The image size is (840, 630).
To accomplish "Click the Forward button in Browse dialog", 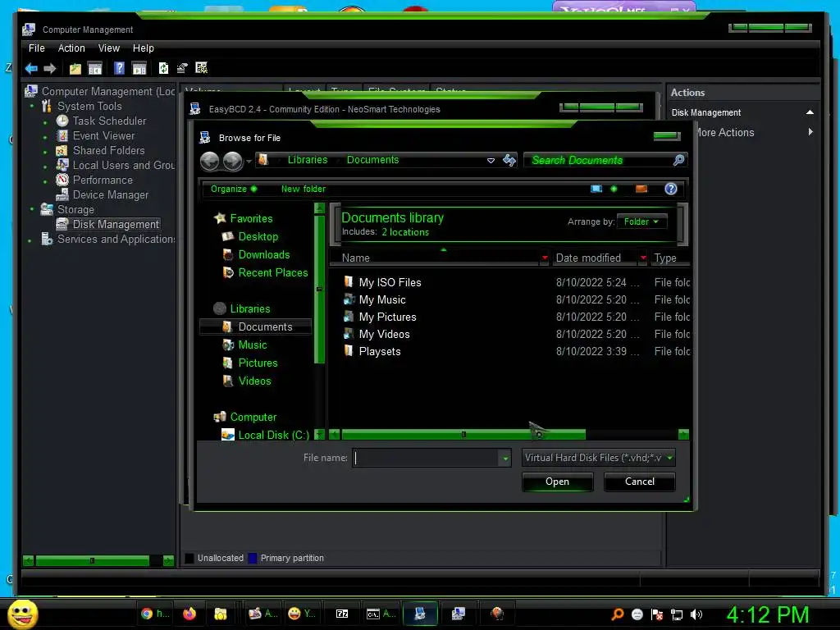I will click(x=232, y=161).
